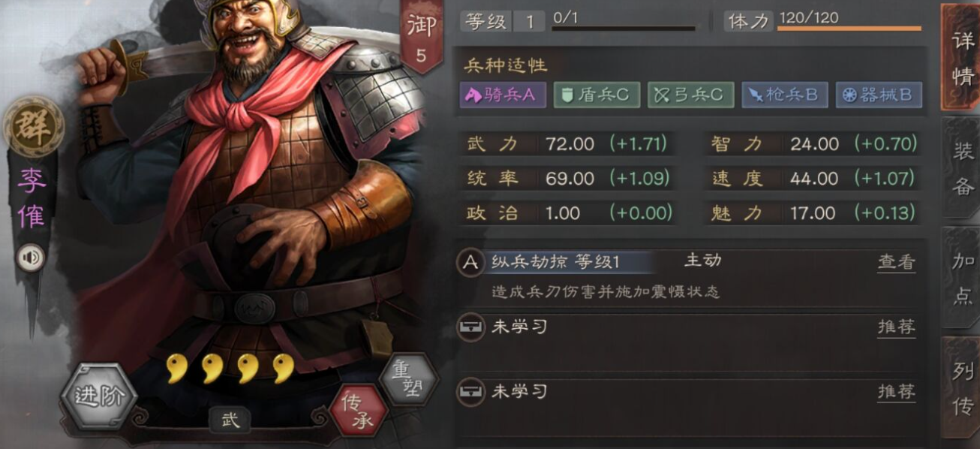Click the speaker voice icon under 李傕
Image resolution: width=980 pixels, height=449 pixels.
[x=31, y=259]
